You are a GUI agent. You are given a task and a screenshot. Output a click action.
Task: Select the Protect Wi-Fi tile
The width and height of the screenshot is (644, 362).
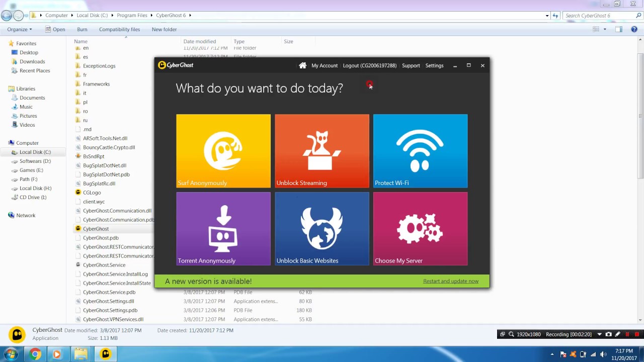pyautogui.click(x=420, y=151)
